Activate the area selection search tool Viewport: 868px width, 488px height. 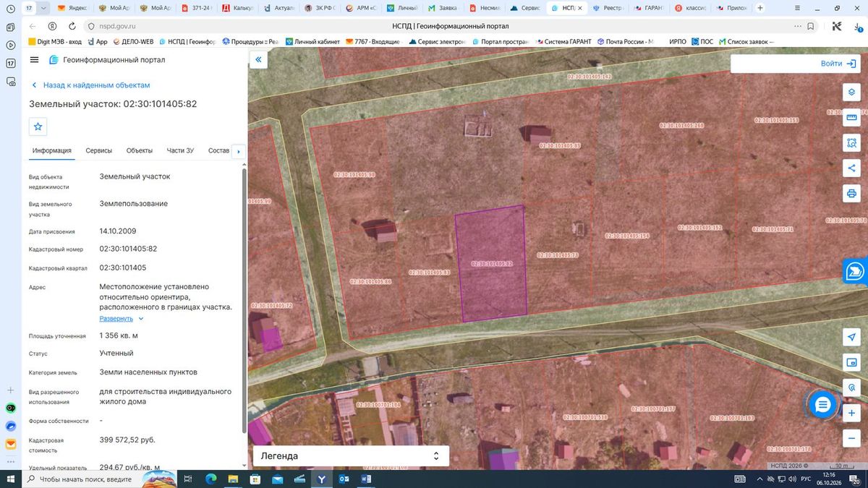pyautogui.click(x=851, y=143)
